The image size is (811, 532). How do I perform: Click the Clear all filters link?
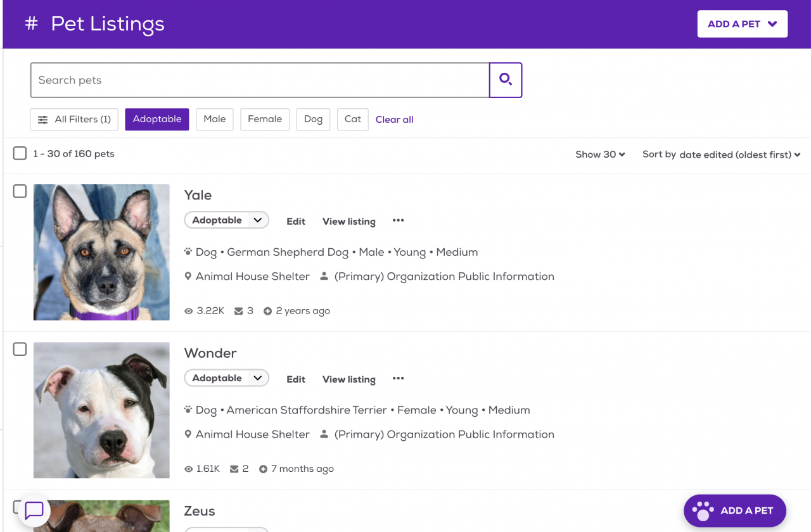click(x=394, y=120)
